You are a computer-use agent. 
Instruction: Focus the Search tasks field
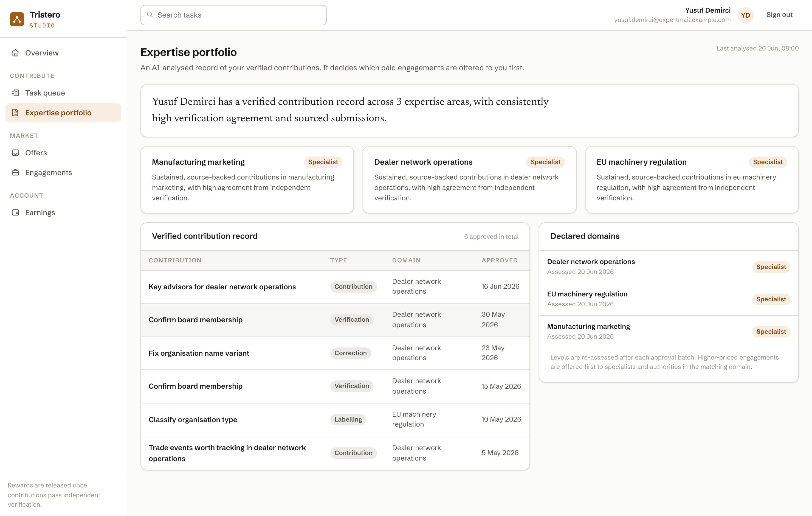[233, 15]
